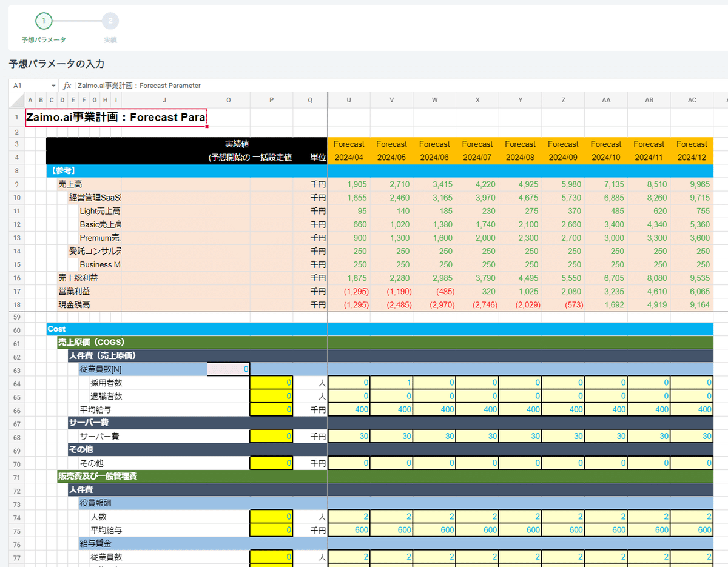This screenshot has height=567, width=728.
Task: Click the pink 0 cell in 従業員数[N] row
Action: point(229,369)
